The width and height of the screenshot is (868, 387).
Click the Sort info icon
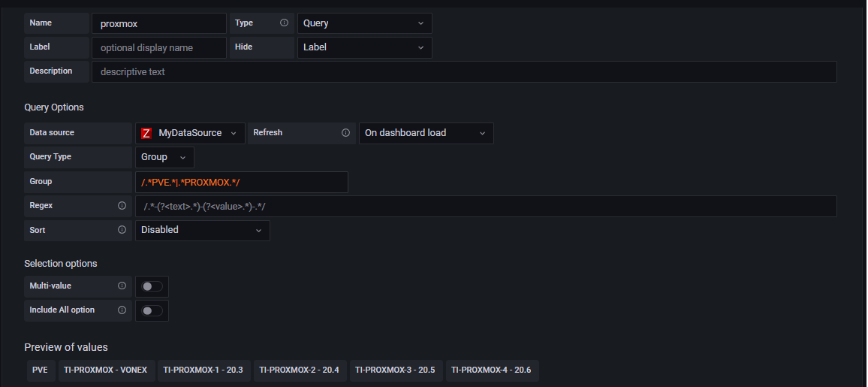(122, 230)
